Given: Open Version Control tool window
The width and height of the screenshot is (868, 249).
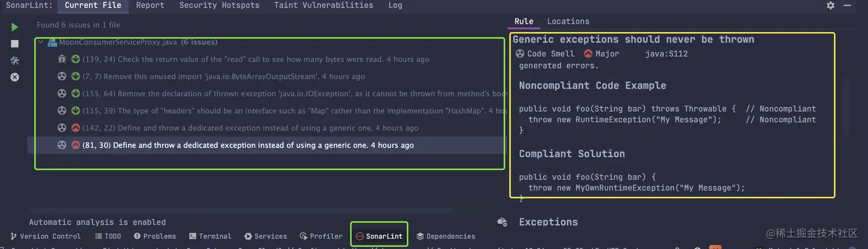Looking at the screenshot, I should point(46,236).
